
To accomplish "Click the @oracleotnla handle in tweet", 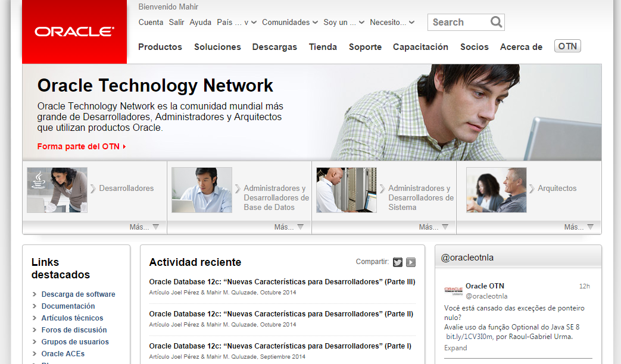I will tap(486, 296).
